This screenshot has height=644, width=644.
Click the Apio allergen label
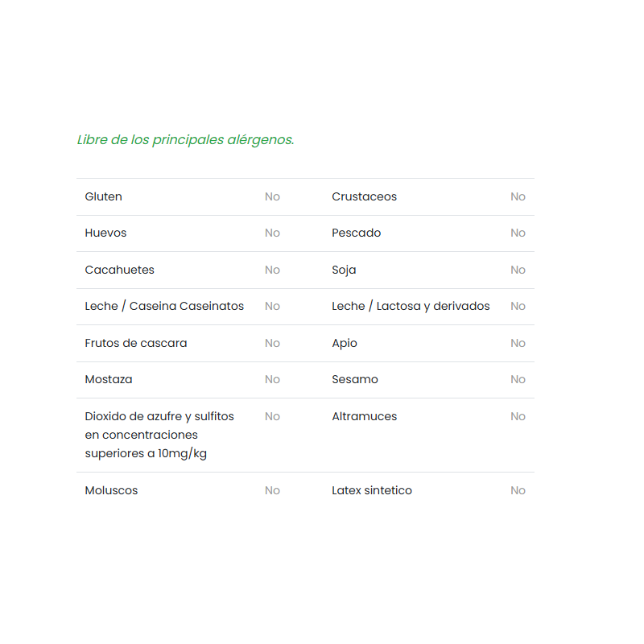(345, 343)
